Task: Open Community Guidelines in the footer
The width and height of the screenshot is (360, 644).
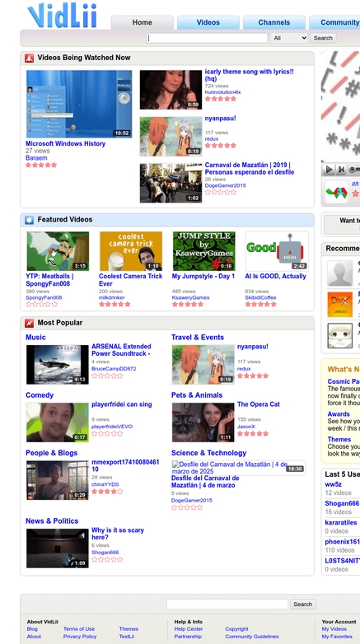Action: [x=252, y=637]
